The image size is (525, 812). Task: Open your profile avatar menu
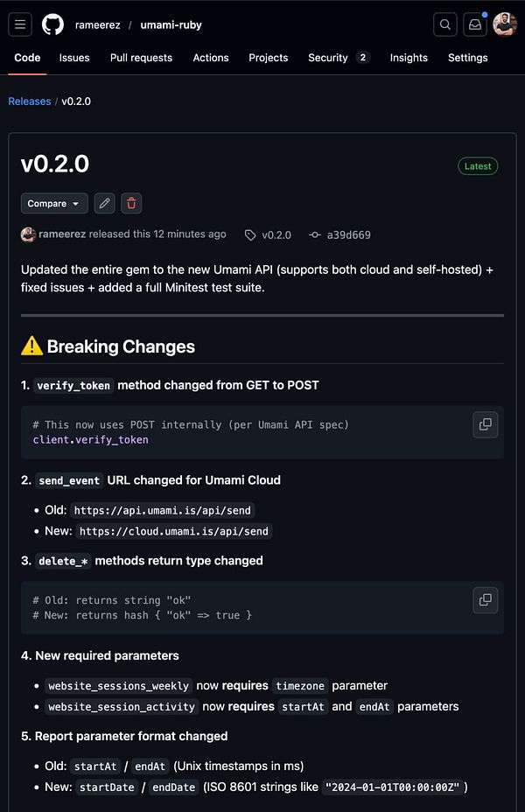(504, 24)
